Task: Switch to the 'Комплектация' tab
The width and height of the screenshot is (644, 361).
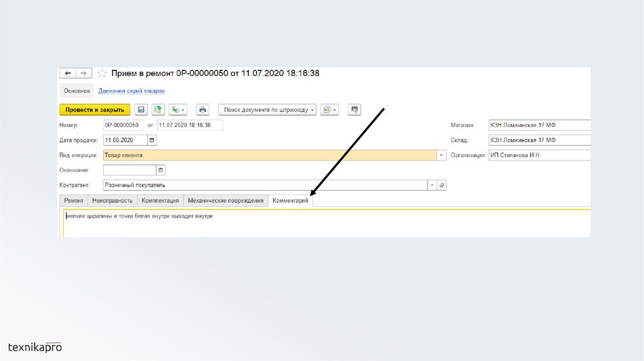Action: point(160,201)
